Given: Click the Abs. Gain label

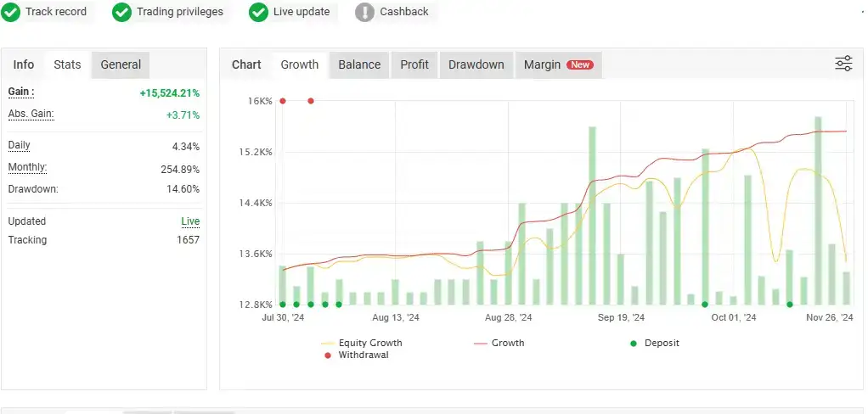Looking at the screenshot, I should (31, 114).
